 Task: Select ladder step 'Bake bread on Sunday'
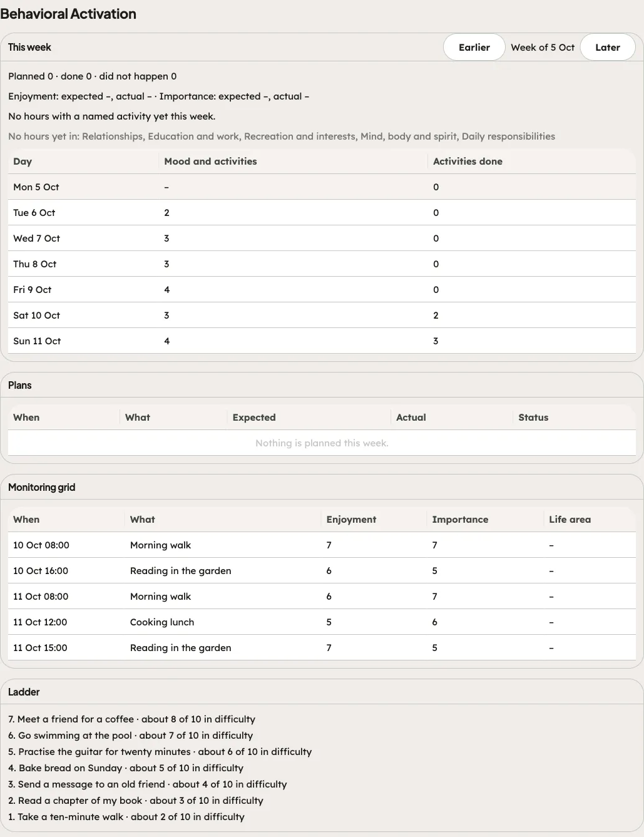(126, 768)
